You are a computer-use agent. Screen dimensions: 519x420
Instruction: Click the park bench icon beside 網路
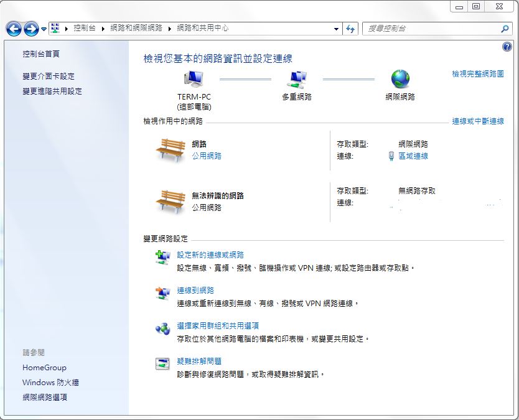pos(171,149)
